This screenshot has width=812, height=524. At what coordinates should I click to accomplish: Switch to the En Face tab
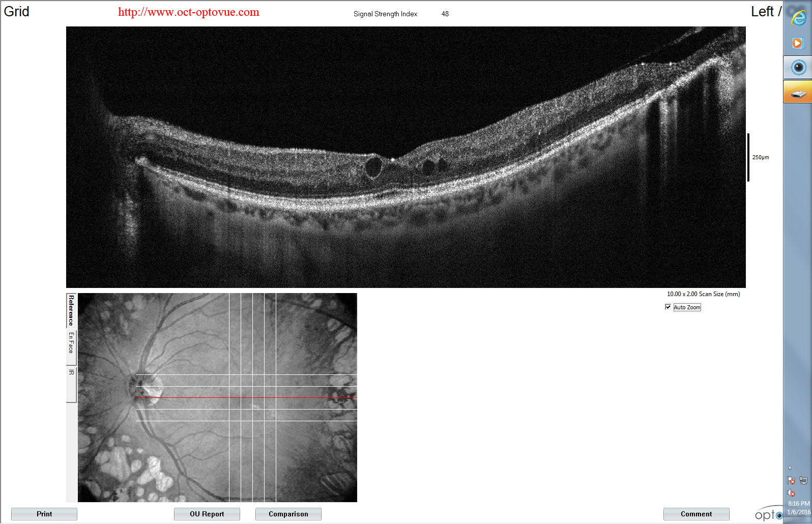pos(71,347)
